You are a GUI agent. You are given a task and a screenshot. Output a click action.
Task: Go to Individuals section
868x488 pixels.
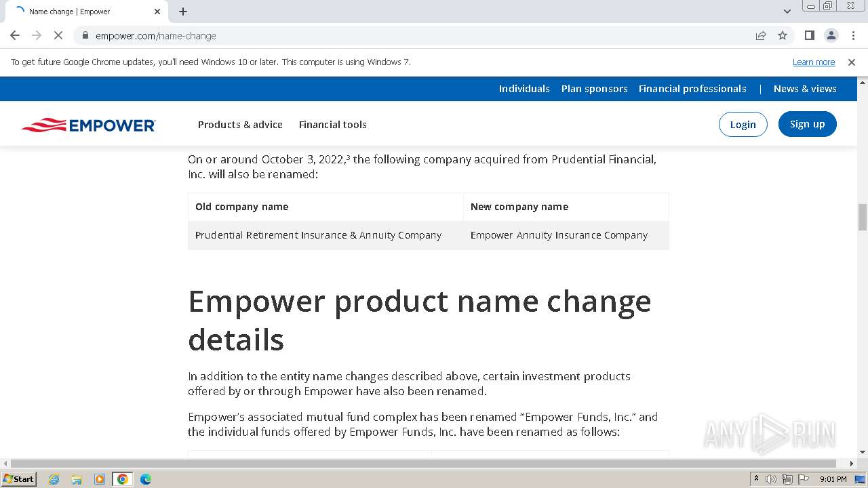(524, 89)
